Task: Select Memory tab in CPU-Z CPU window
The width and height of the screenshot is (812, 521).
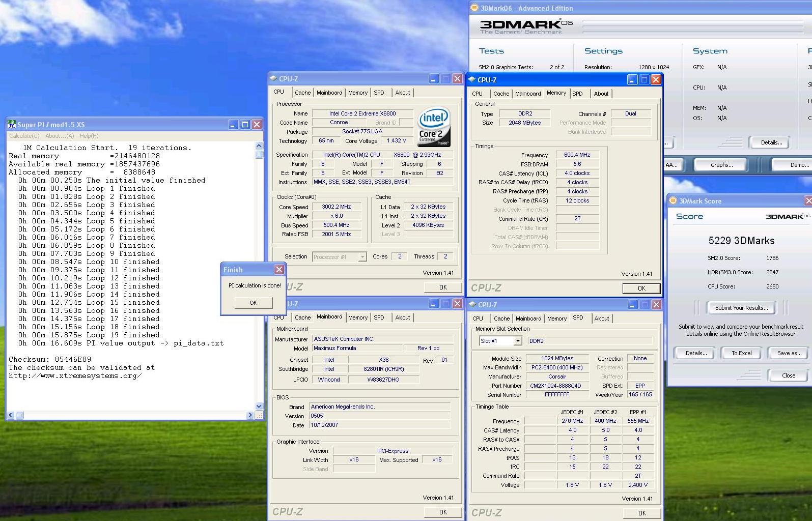Action: point(358,93)
